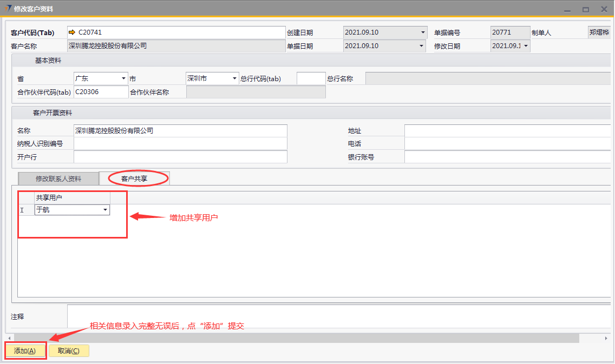The width and height of the screenshot is (615, 364).
Task: Open the 创建日期 date dropdown
Action: [423, 32]
